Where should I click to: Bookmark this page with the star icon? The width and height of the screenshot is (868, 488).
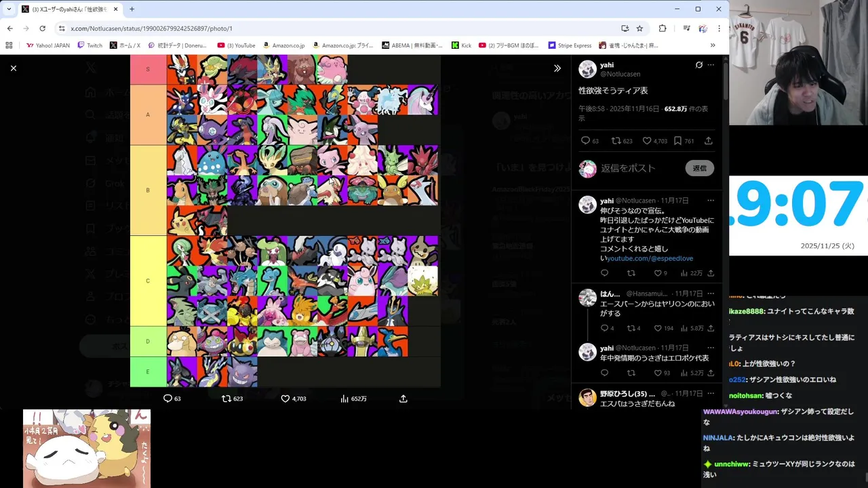tap(639, 28)
